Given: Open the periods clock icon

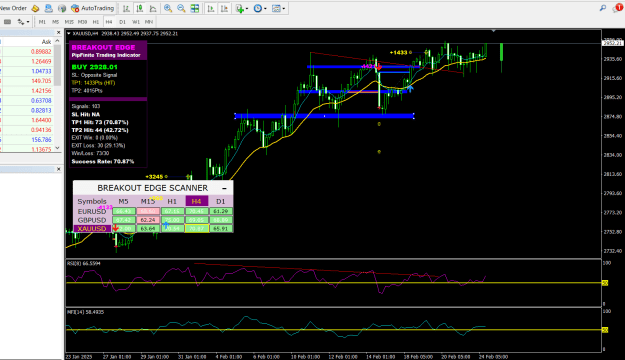Looking at the screenshot, I should tap(257, 8).
